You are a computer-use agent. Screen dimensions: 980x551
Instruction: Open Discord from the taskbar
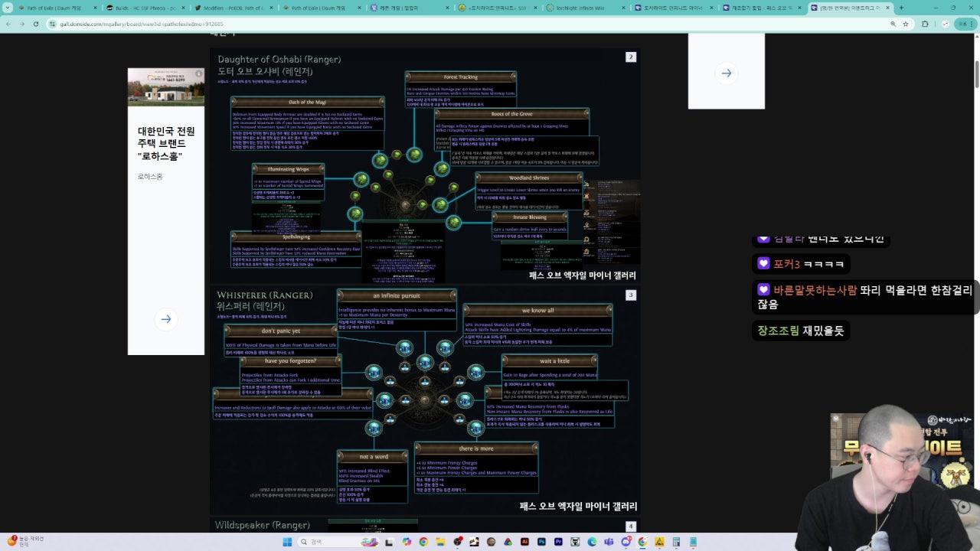point(626,542)
